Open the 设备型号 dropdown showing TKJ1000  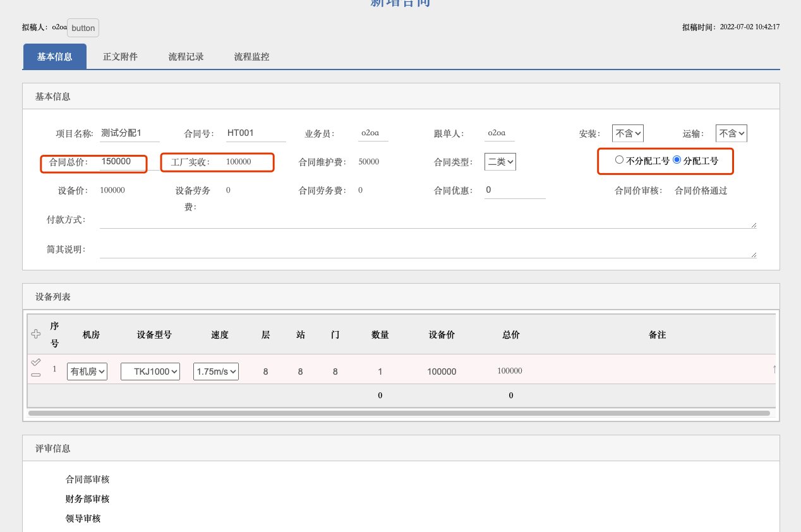point(150,372)
